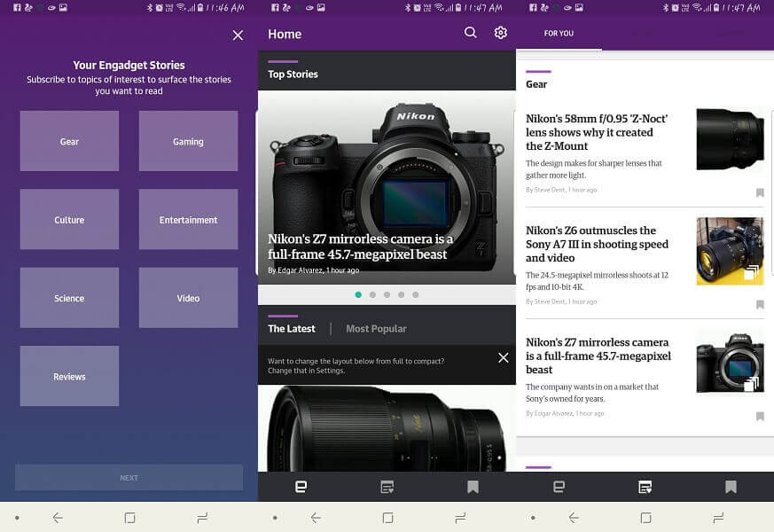Tap recent apps button under Home screen
The image size is (774, 532).
click(460, 518)
